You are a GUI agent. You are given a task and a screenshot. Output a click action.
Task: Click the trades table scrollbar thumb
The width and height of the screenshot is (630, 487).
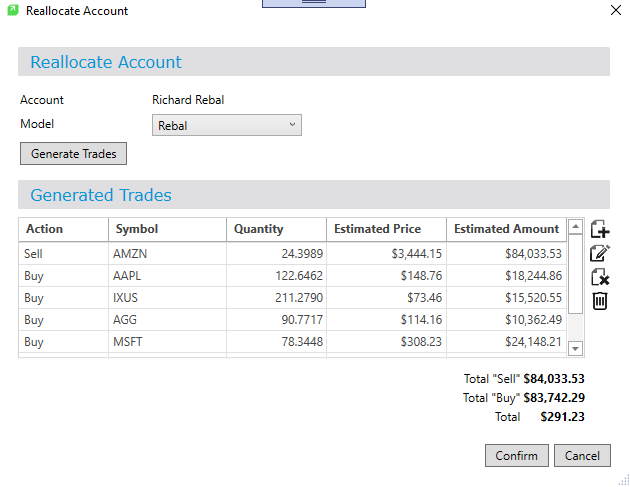coord(575,274)
